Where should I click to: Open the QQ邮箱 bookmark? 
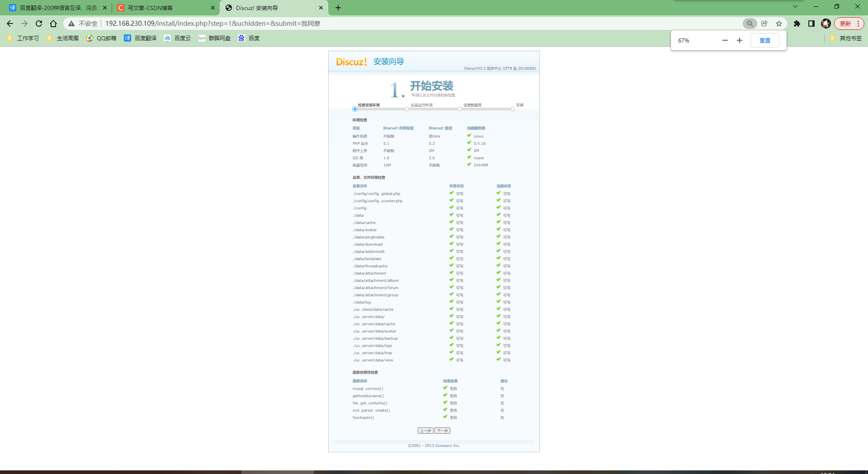coord(101,38)
